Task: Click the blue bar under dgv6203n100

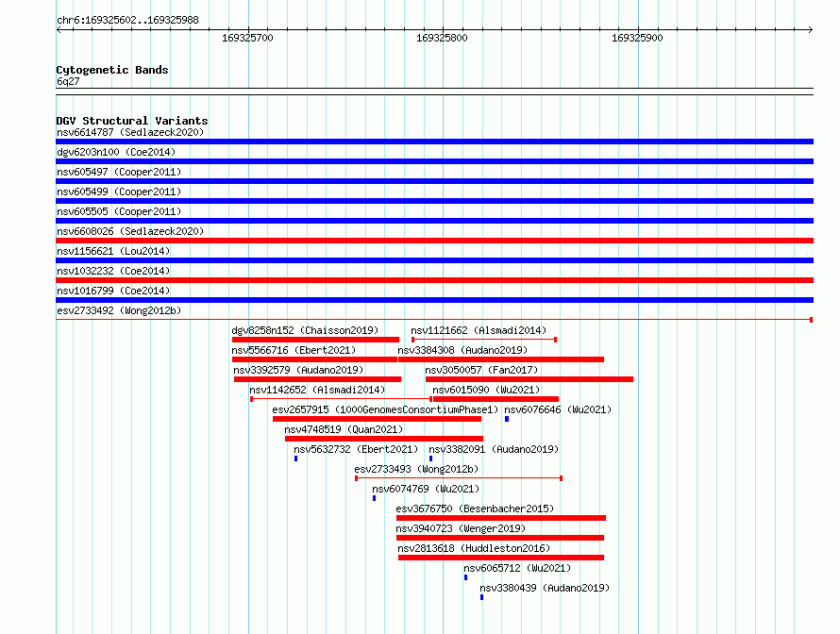Action: 434,161
